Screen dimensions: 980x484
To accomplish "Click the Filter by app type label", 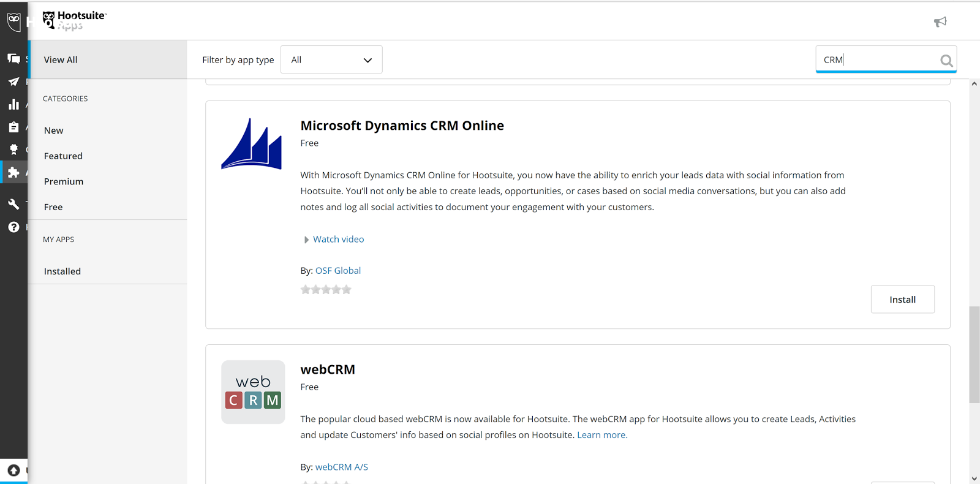I will pyautogui.click(x=238, y=60).
